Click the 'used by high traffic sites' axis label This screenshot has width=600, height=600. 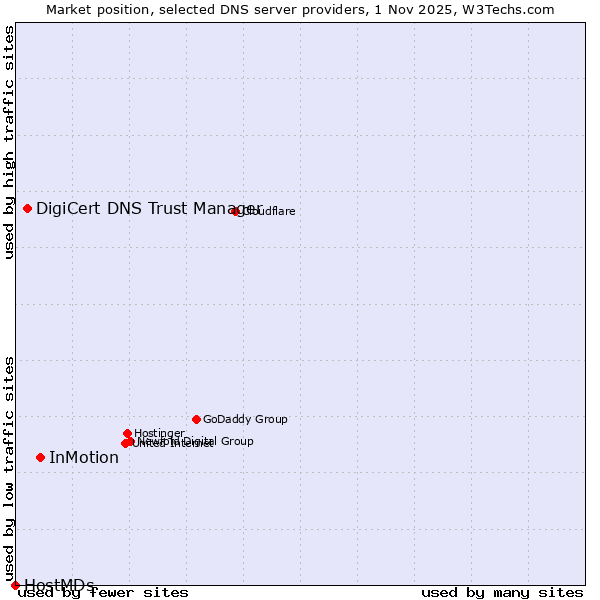(10, 142)
